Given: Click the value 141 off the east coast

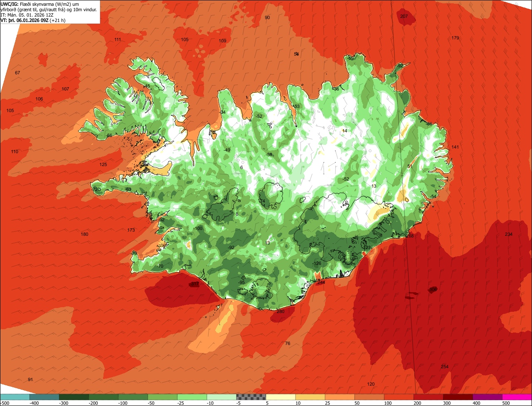Looking at the screenshot, I should pos(455,147).
